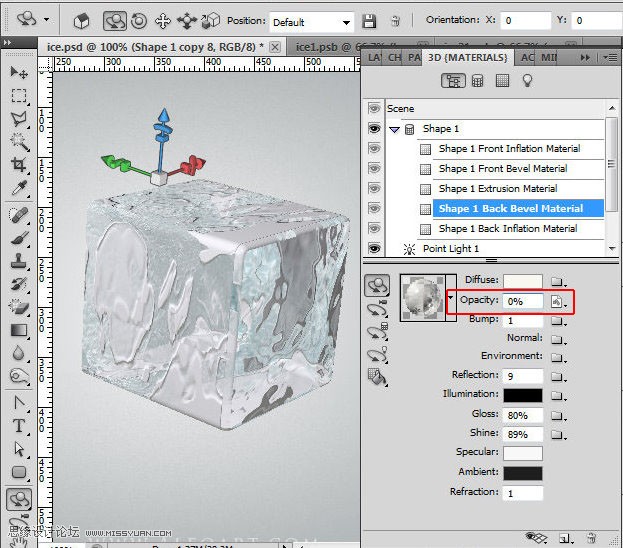
Task: Select the Polygonal Lasso tool
Action: click(19, 119)
